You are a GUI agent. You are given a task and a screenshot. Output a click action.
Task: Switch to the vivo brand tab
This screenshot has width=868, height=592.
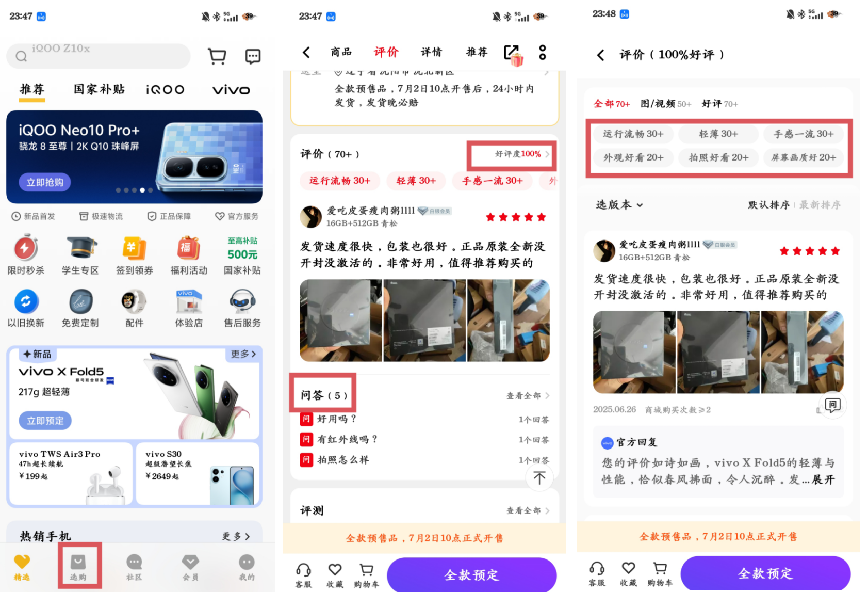click(x=231, y=90)
